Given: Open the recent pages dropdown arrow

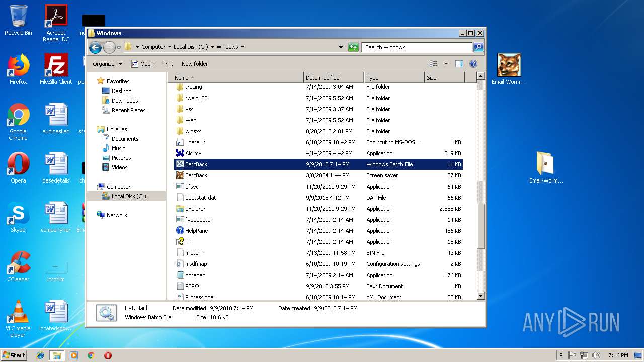Looking at the screenshot, I should tap(119, 47).
